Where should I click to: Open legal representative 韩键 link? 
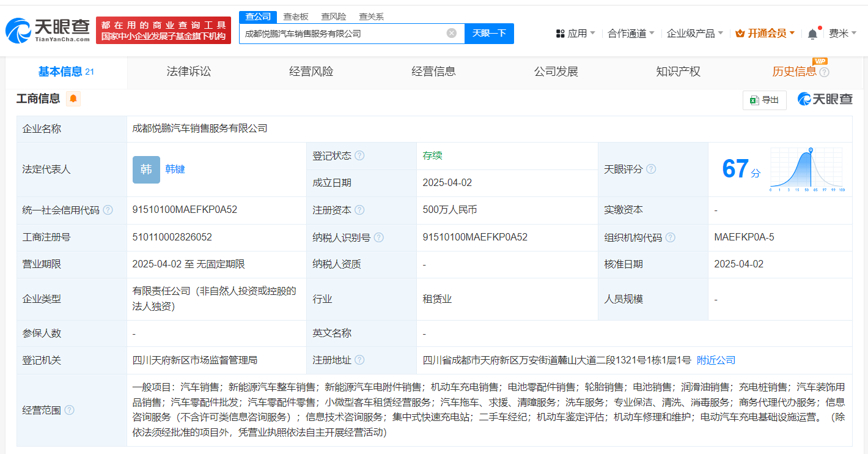(175, 169)
